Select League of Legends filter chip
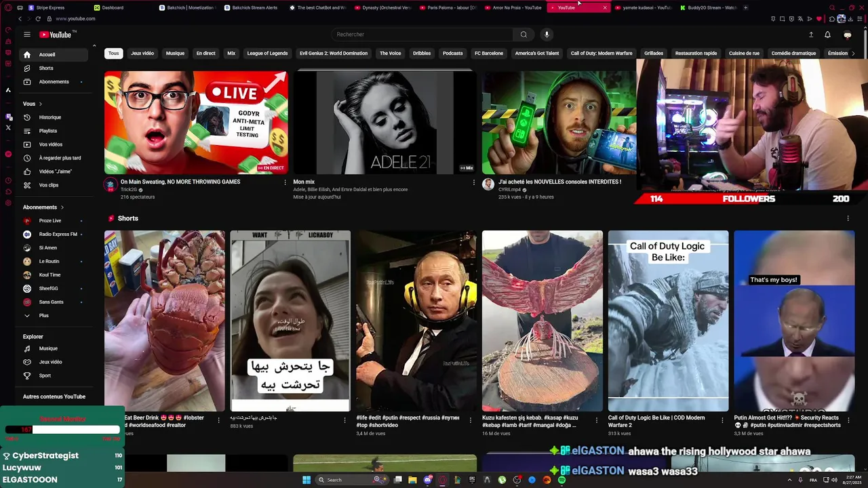This screenshot has width=868, height=488. click(267, 53)
